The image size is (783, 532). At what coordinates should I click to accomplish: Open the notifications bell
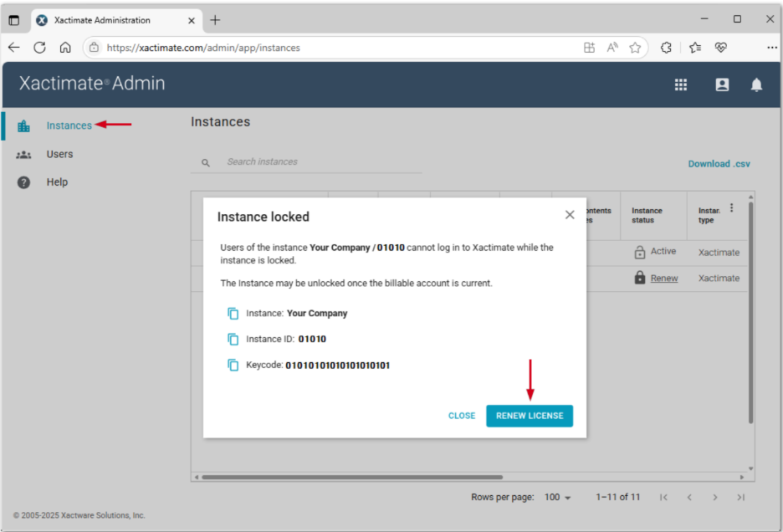(756, 85)
